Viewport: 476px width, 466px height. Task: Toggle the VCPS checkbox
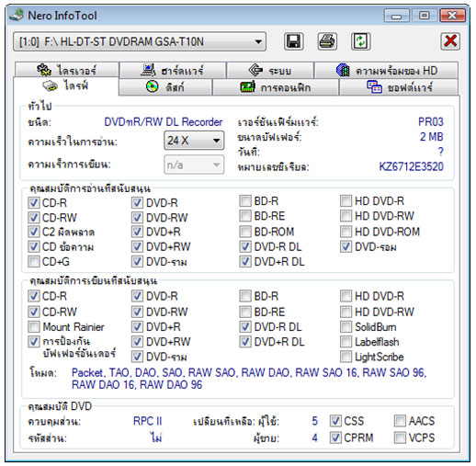[x=400, y=438]
